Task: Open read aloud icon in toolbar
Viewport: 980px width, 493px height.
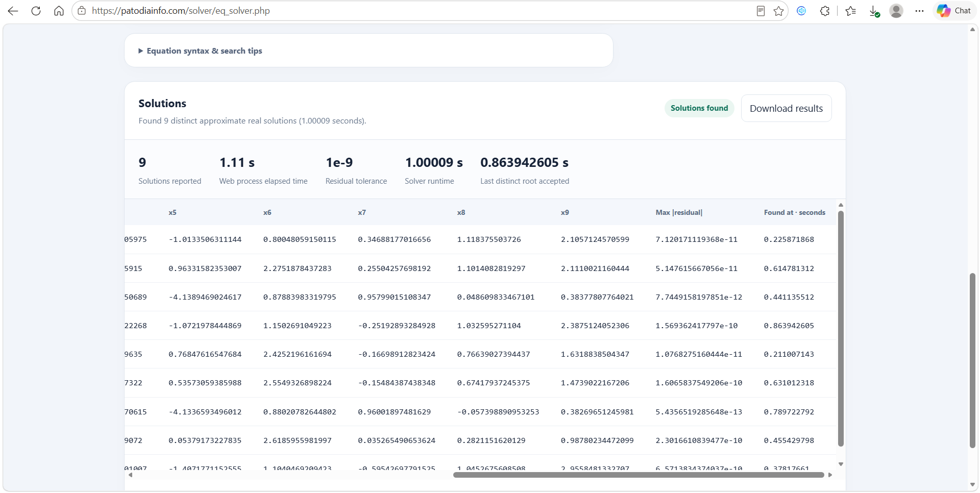Action: pos(801,11)
